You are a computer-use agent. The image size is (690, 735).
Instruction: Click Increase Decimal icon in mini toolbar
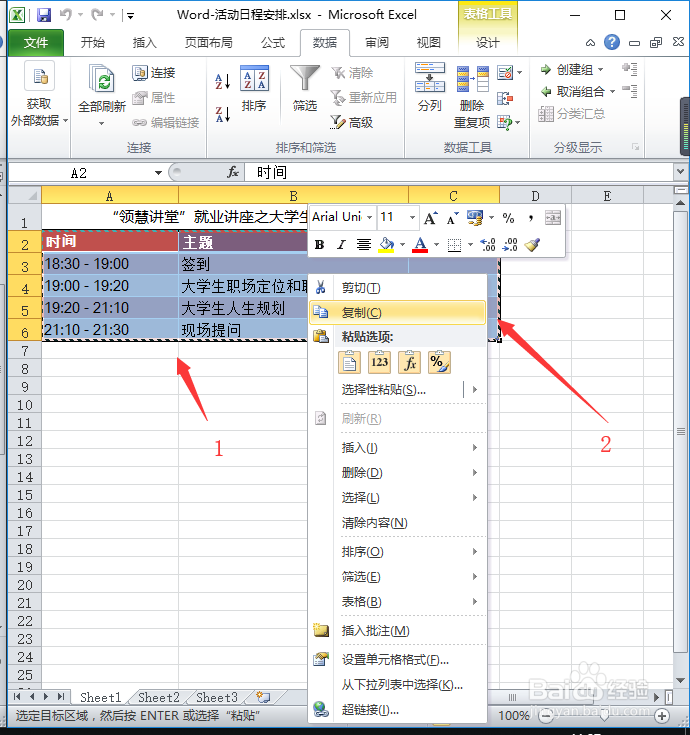tap(488, 244)
